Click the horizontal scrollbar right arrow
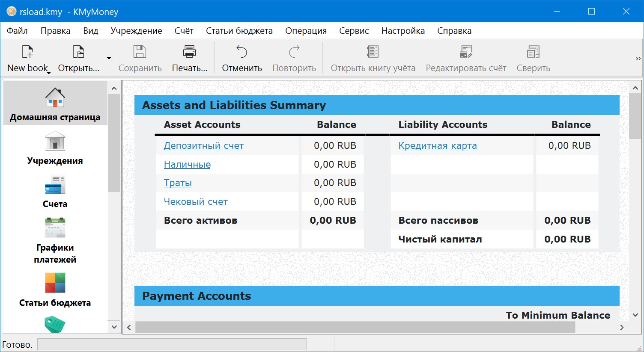644x352 pixels. tap(622, 328)
